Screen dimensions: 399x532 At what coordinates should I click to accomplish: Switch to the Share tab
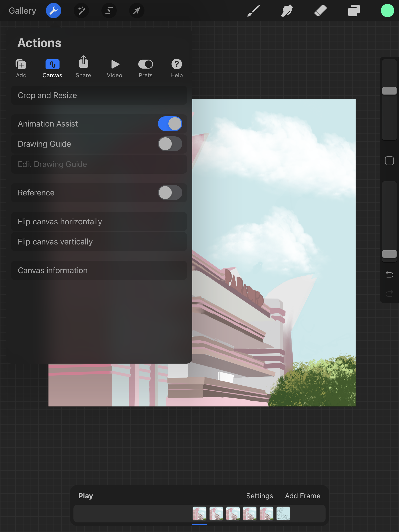(x=83, y=67)
